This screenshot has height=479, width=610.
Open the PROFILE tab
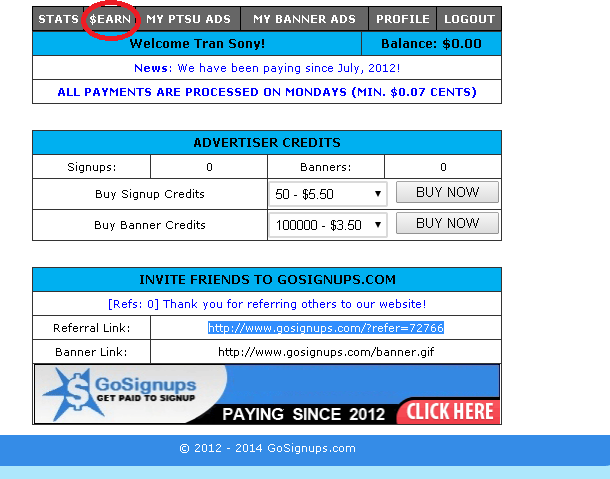pos(403,19)
